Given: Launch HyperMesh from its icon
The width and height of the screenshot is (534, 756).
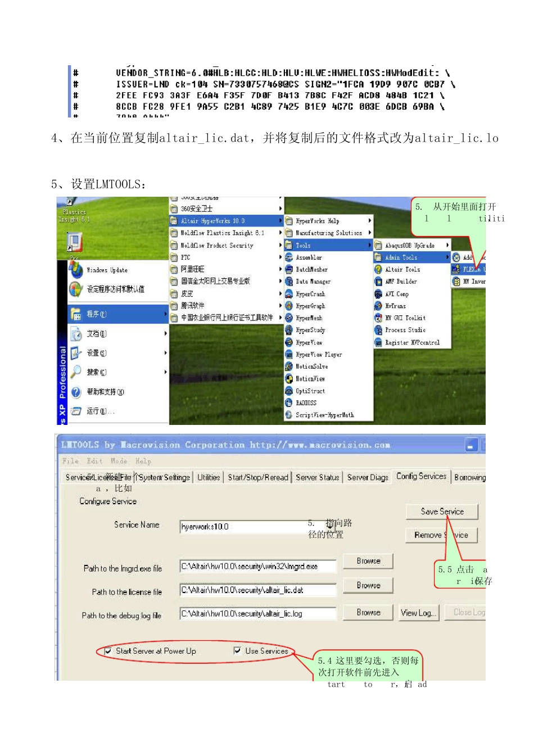Looking at the screenshot, I should tap(289, 318).
